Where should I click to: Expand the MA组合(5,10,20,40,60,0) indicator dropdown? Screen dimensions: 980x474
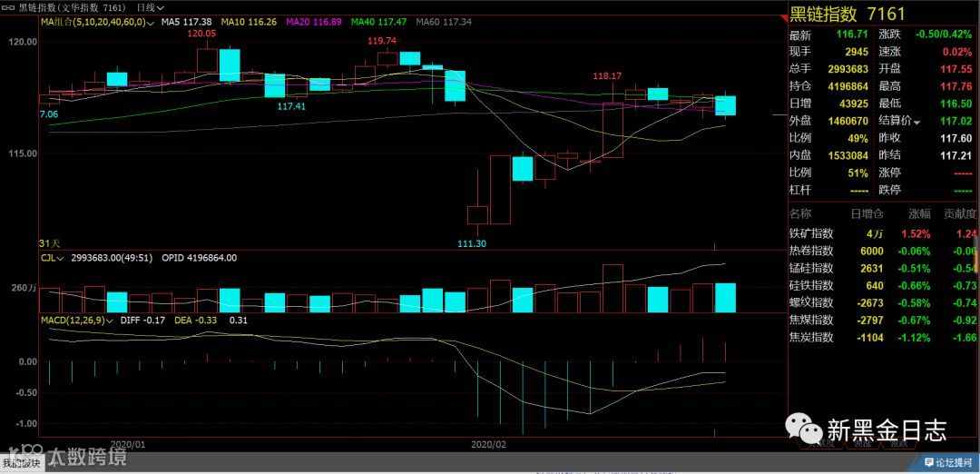pyautogui.click(x=95, y=22)
